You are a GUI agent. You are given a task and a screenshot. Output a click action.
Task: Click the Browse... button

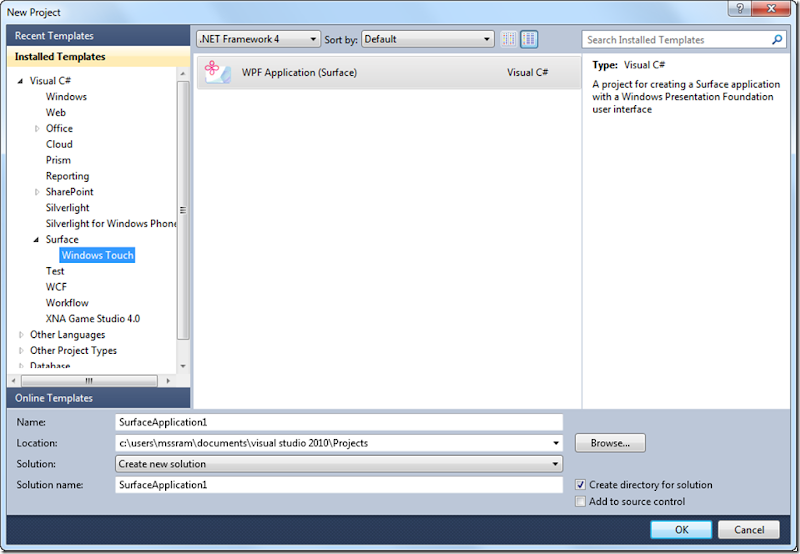tap(610, 443)
